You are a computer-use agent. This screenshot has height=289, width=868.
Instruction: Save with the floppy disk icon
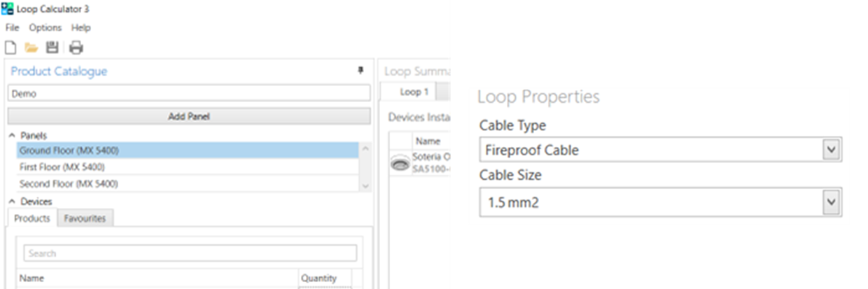pos(52,48)
